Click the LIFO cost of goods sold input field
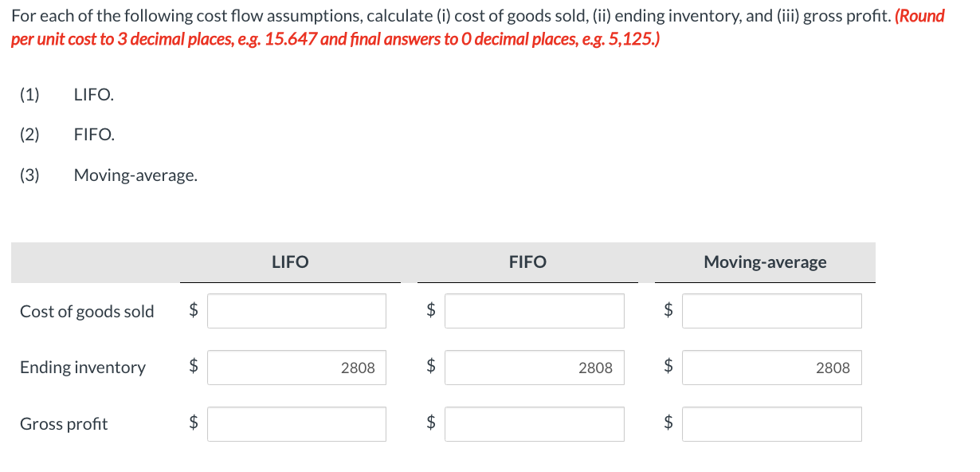Viewport: 980px width, 472px height. tap(296, 310)
